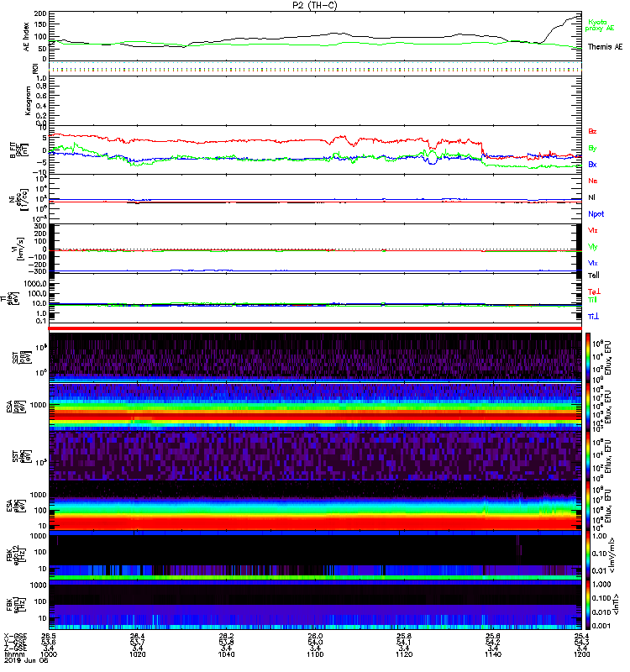Click the date label 2019 Jun 06
The image size is (630, 672).
tap(27, 660)
